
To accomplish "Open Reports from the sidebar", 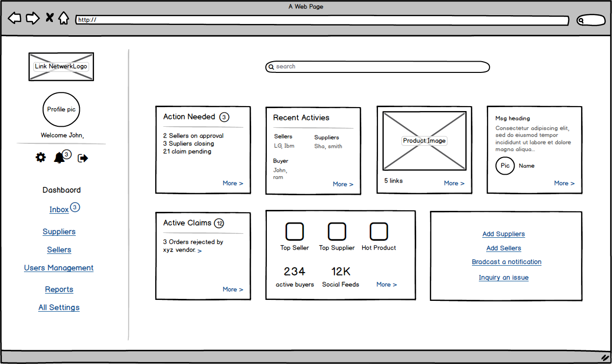I will 59,289.
